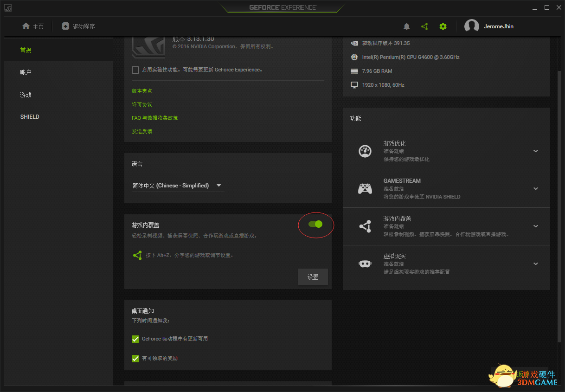Click the 游戏优化 speedometer icon

click(365, 151)
